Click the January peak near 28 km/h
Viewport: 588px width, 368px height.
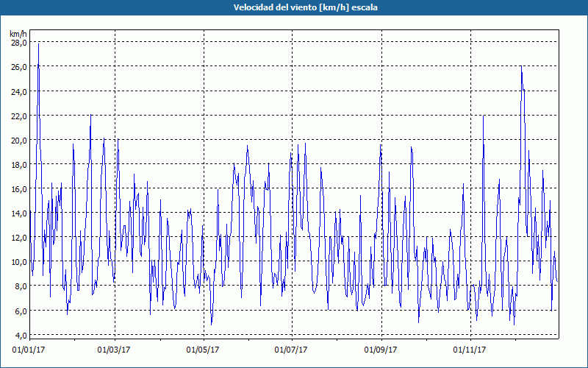click(x=38, y=44)
